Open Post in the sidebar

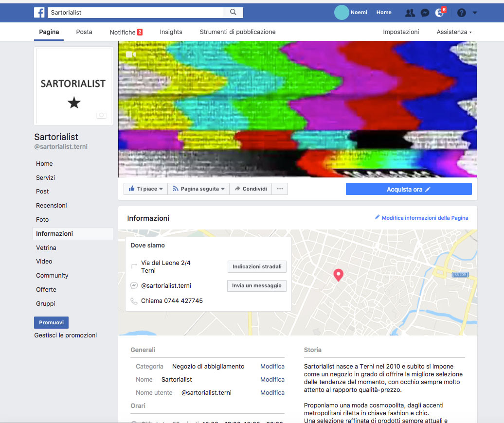point(42,192)
